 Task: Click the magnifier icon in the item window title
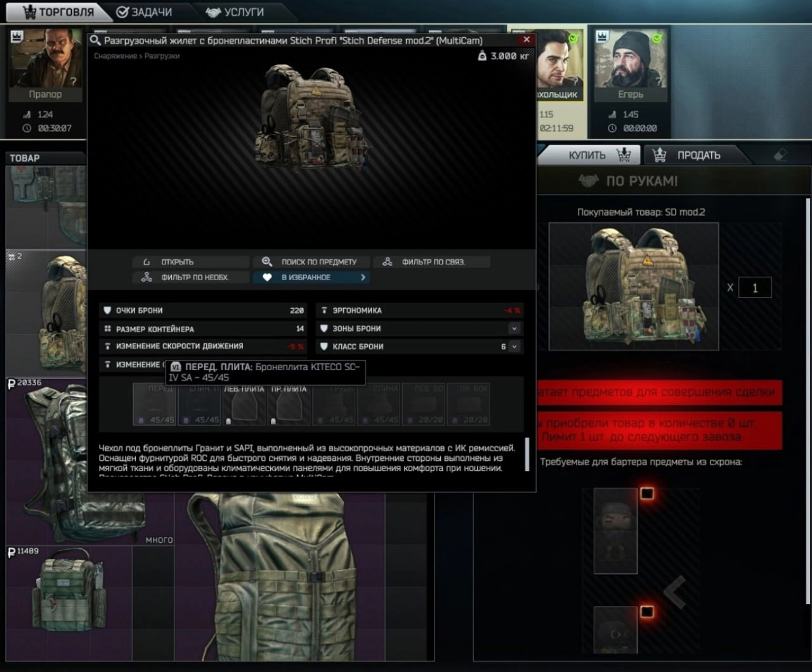[95, 41]
